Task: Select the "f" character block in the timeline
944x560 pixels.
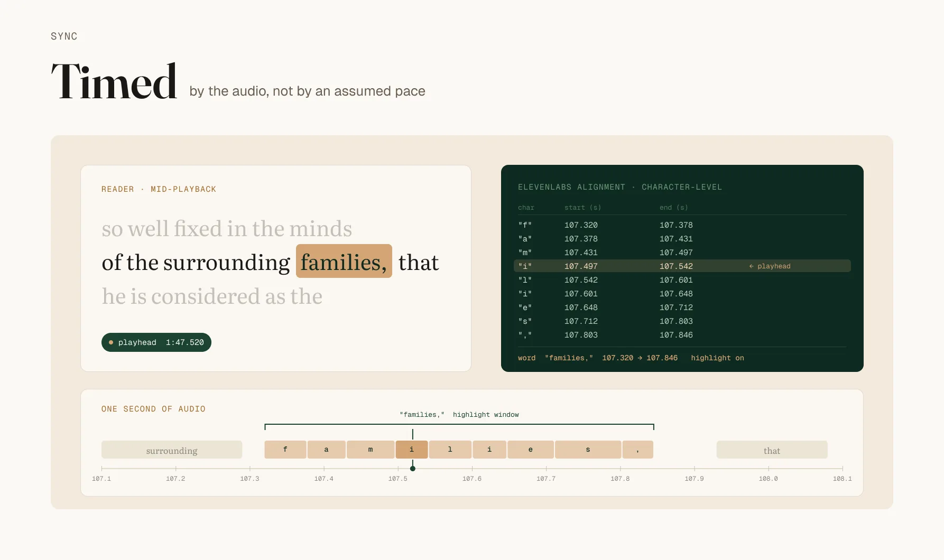Action: coord(285,450)
